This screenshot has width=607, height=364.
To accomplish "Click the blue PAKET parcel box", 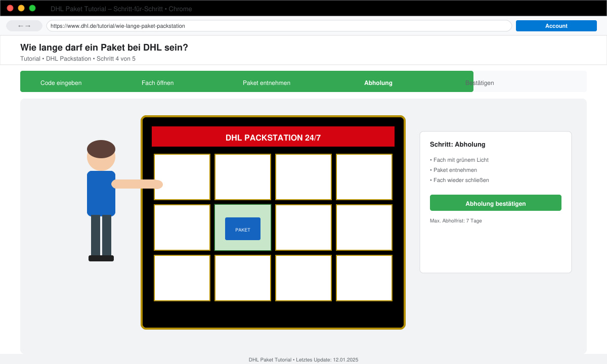I will pyautogui.click(x=243, y=229).
